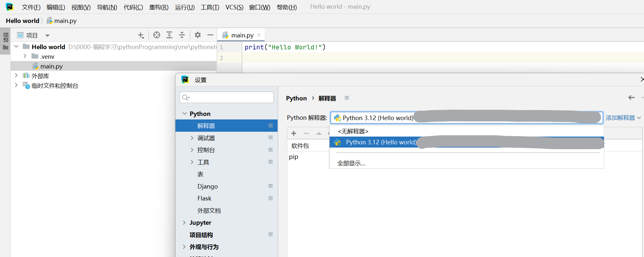Click the Project tool window stripe button
This screenshot has width=644, height=257.
(5, 41)
